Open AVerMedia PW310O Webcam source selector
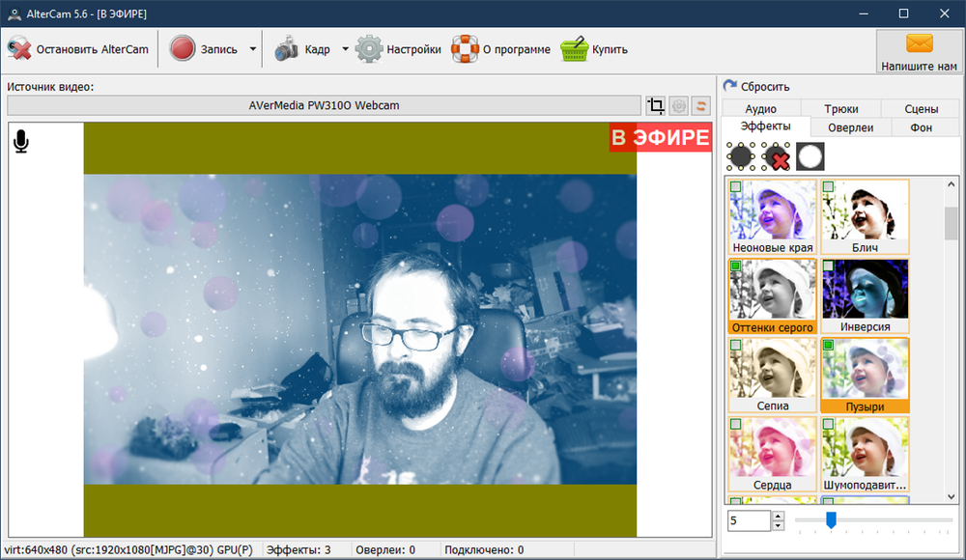 pyautogui.click(x=324, y=105)
